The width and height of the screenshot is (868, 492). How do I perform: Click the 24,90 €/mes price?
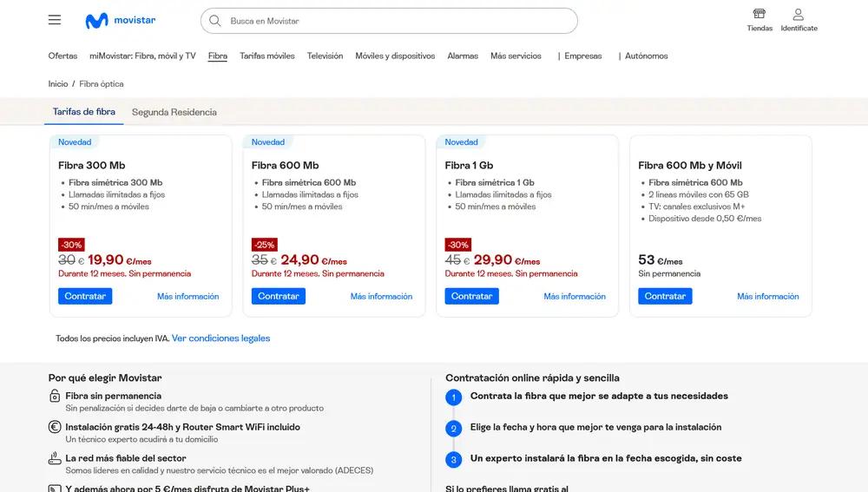coord(314,260)
